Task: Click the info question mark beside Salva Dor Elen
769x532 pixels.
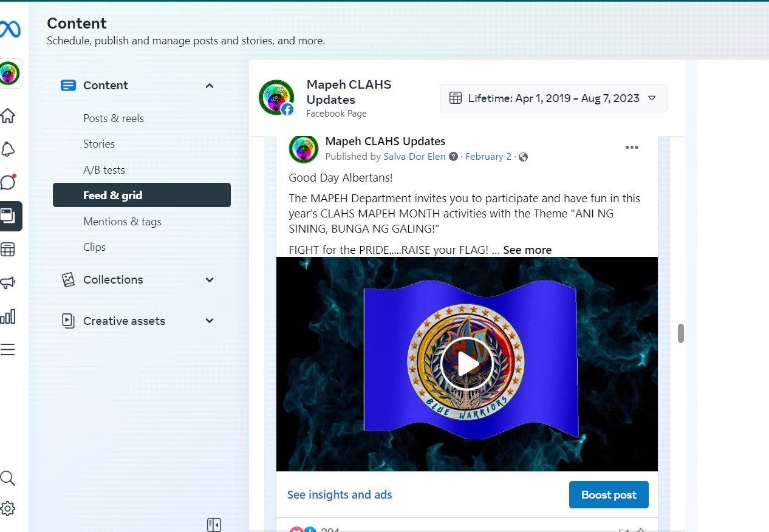Action: pyautogui.click(x=453, y=157)
